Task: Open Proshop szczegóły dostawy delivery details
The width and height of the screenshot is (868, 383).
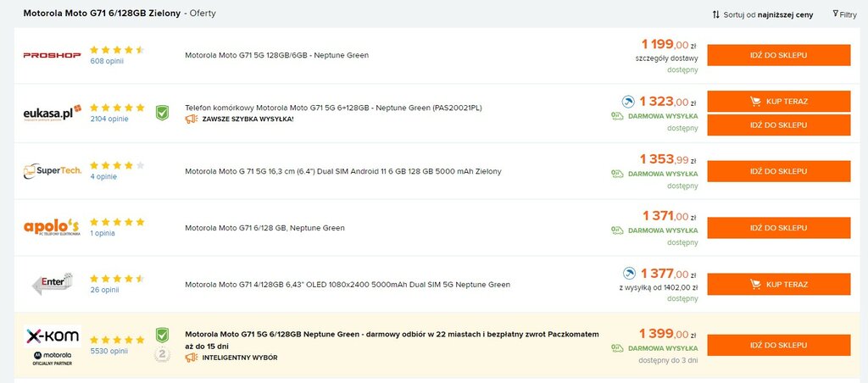Action: 666,58
